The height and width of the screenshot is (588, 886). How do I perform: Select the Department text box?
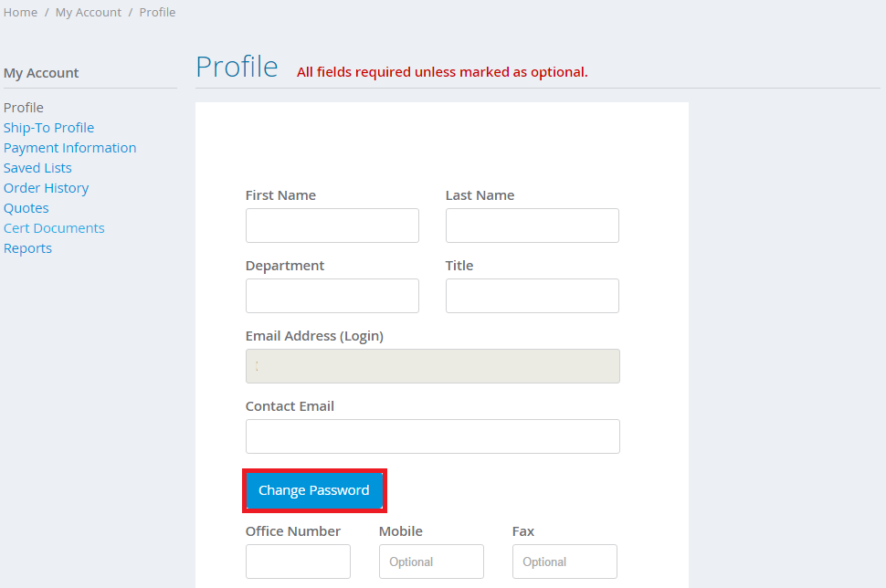(x=332, y=296)
